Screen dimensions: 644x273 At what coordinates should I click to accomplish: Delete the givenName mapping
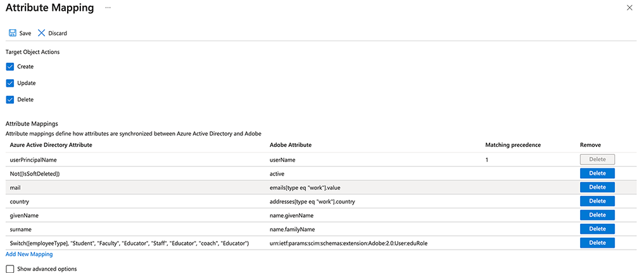tap(597, 215)
